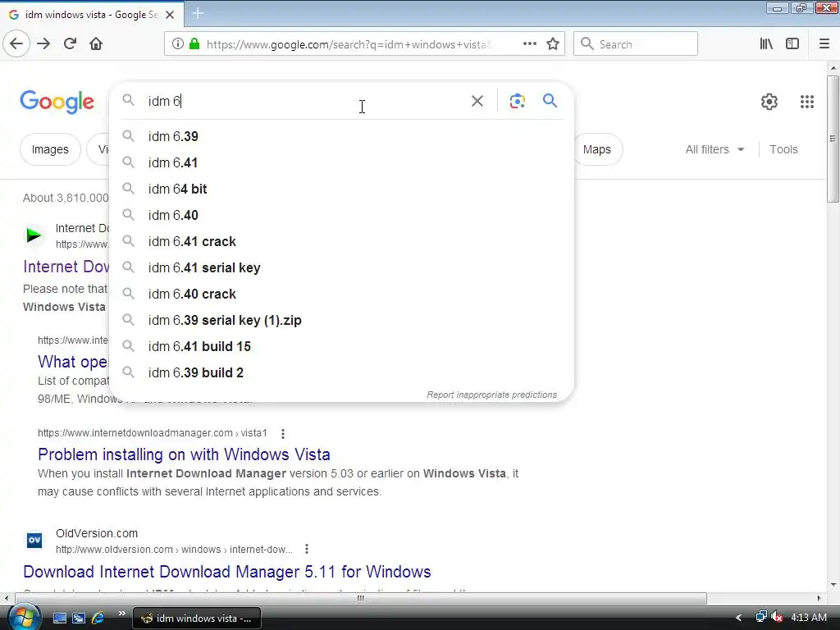This screenshot has width=840, height=630.
Task: Click the horizontal scrollbar right arrow
Action: click(819, 598)
